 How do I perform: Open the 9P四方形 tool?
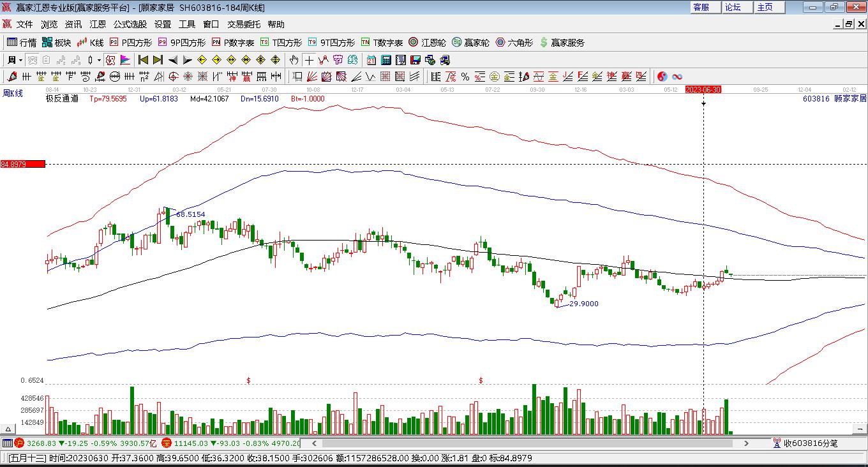pos(182,43)
